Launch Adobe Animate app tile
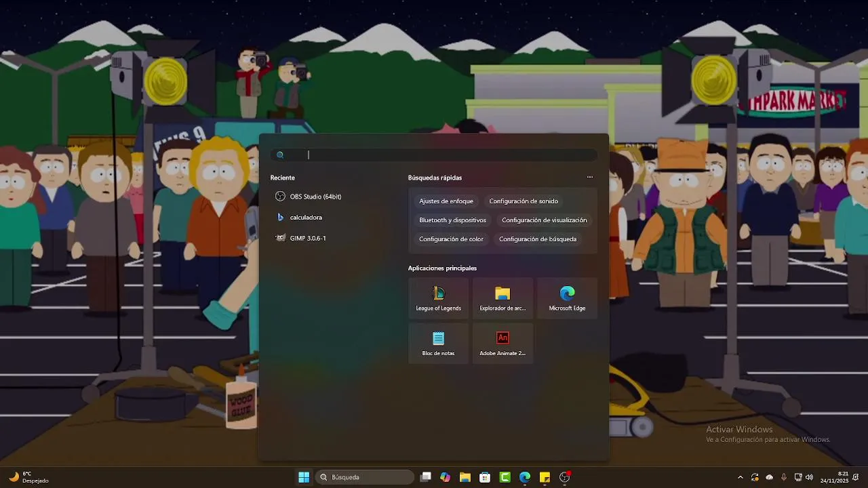The height and width of the screenshot is (488, 868). [502, 343]
